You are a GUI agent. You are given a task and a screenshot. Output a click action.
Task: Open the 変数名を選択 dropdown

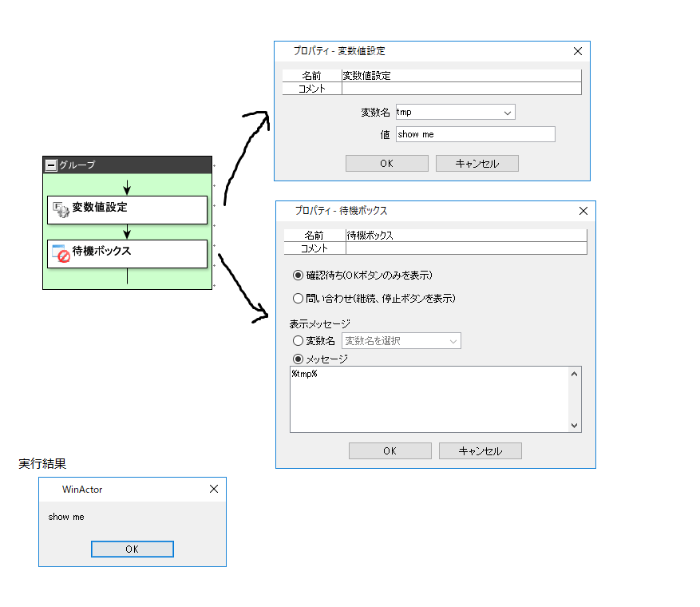tap(401, 341)
